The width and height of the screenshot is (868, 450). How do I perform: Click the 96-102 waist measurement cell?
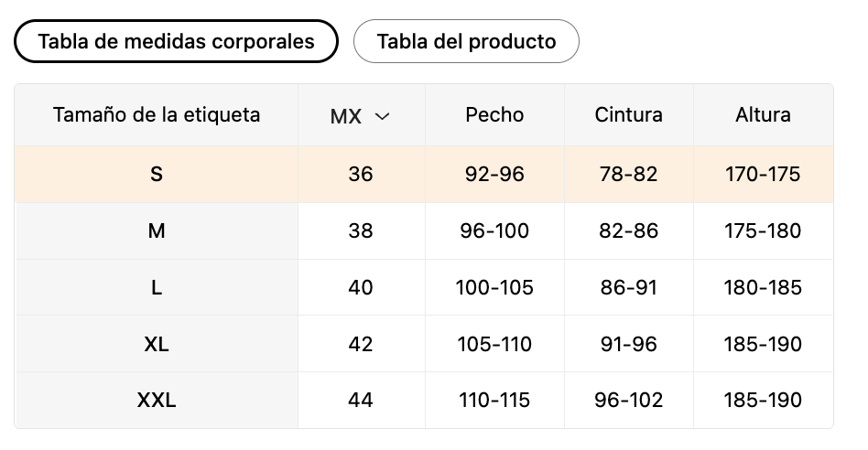[x=628, y=401]
